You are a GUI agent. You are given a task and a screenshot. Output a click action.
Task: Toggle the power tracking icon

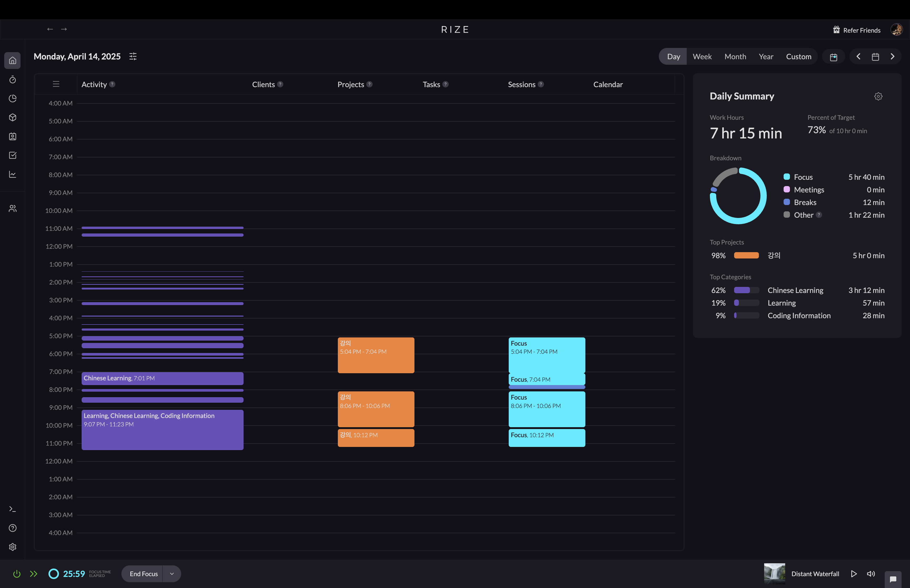[x=16, y=574]
